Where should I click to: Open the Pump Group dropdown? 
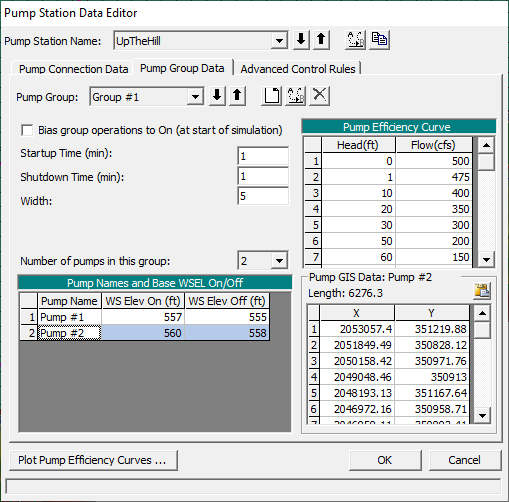[x=195, y=97]
